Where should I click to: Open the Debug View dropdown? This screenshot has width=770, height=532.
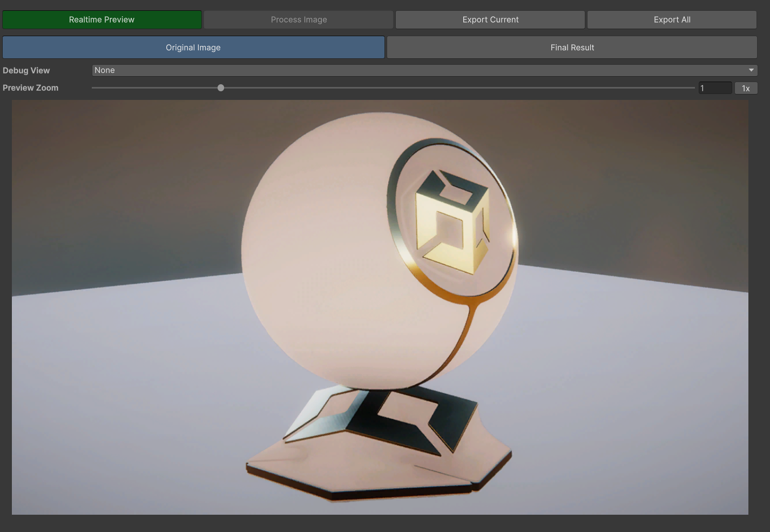coord(424,70)
